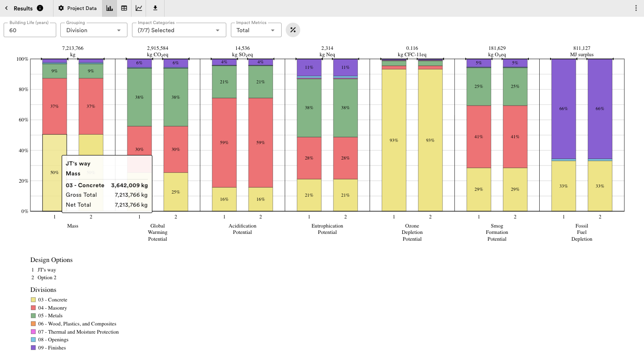Click the 37% Masonry segment, Mass bar 1
644x359 pixels.
pyautogui.click(x=54, y=106)
